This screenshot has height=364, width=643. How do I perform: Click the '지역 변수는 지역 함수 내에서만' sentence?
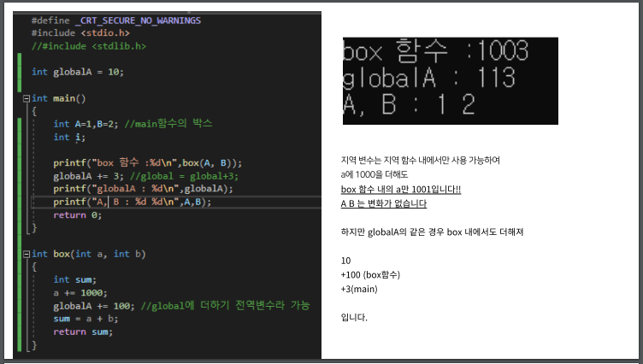tap(421, 161)
